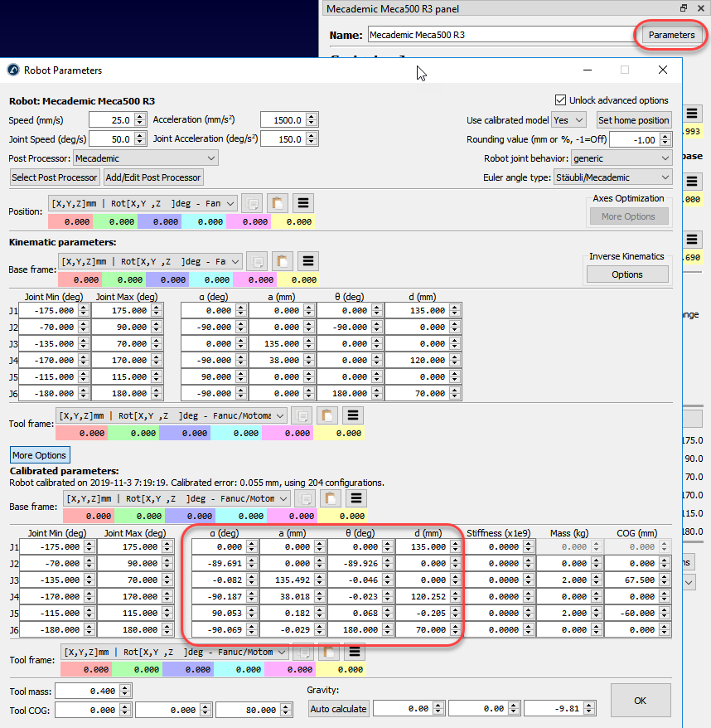Open the Robot joint behavior dropdown
The width and height of the screenshot is (711, 728).
[621, 158]
